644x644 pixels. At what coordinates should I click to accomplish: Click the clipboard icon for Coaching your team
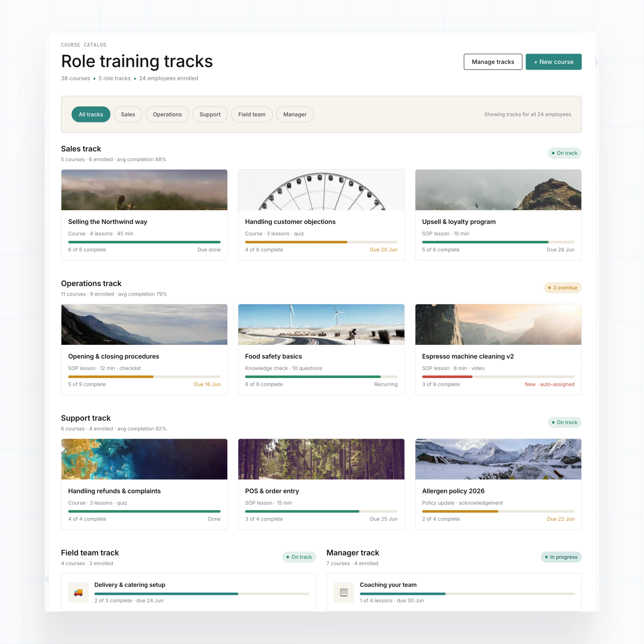pyautogui.click(x=344, y=592)
